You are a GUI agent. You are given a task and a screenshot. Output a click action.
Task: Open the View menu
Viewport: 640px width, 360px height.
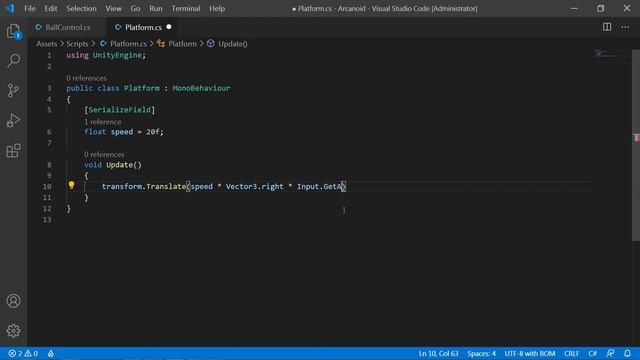pos(113,8)
